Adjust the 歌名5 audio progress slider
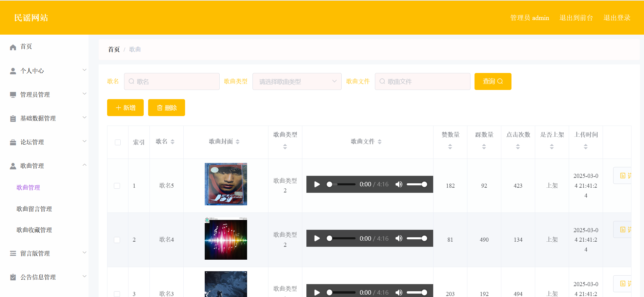This screenshot has width=644, height=297. (x=341, y=184)
